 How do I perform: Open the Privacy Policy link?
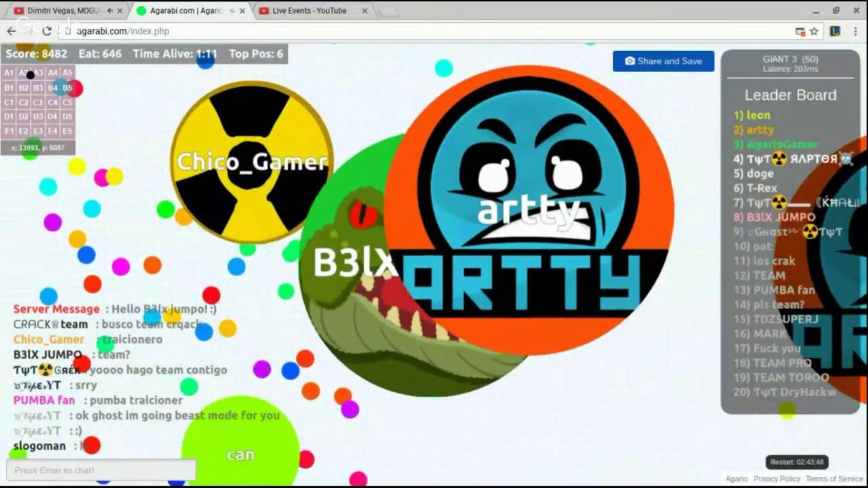tap(776, 479)
